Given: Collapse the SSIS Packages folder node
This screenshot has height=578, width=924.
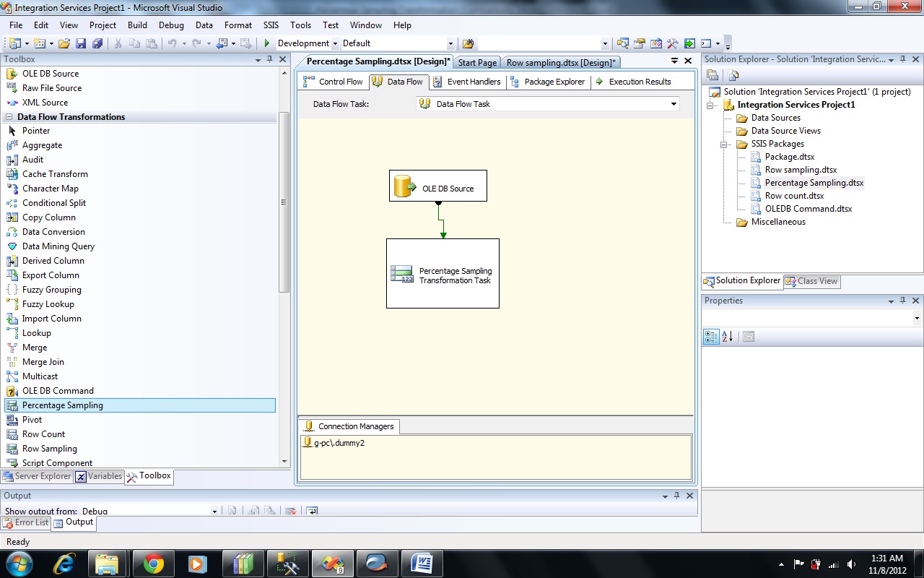Looking at the screenshot, I should click(x=724, y=144).
